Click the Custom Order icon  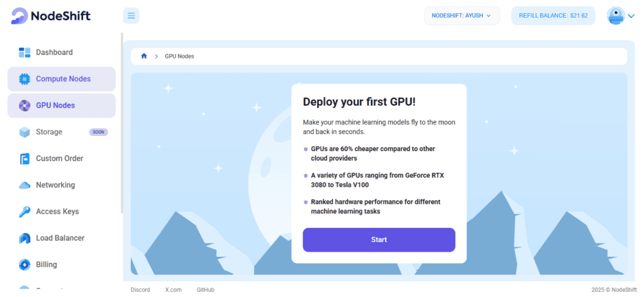[x=25, y=159]
